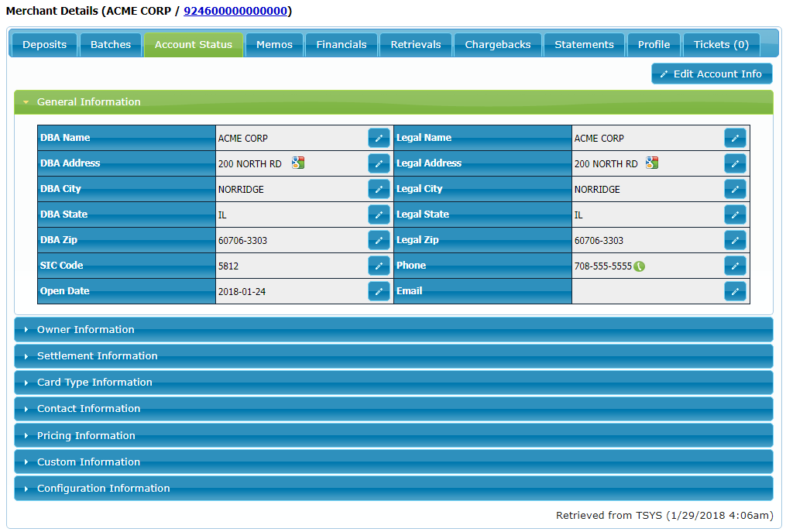Image resolution: width=786 pixels, height=532 pixels.
Task: Expand the Configuration Information section
Action: 393,489
